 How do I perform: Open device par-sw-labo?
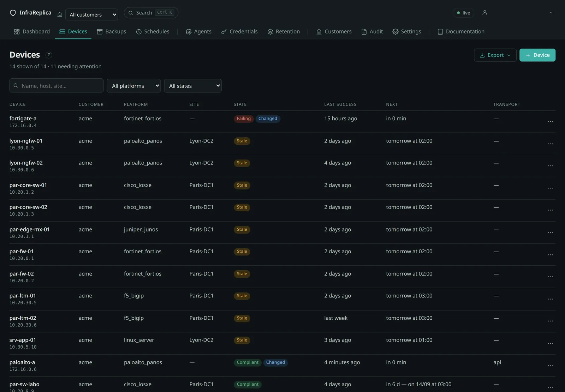click(x=24, y=384)
